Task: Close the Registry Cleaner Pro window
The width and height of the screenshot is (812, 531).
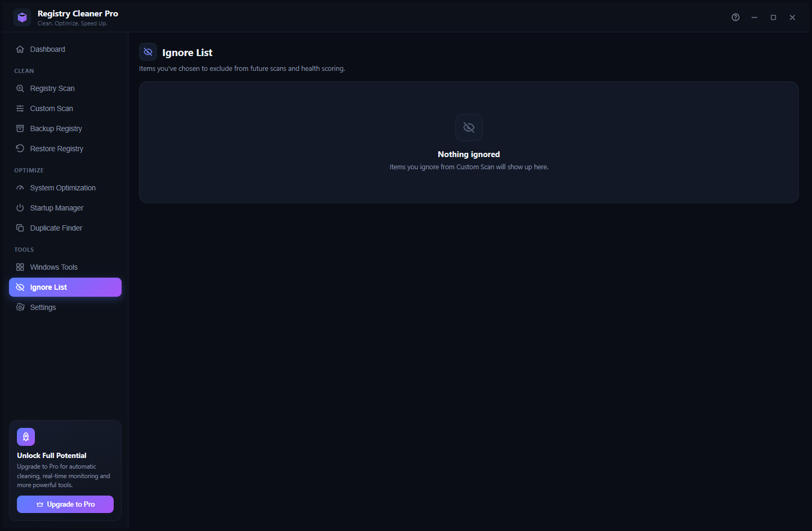Action: (x=792, y=17)
